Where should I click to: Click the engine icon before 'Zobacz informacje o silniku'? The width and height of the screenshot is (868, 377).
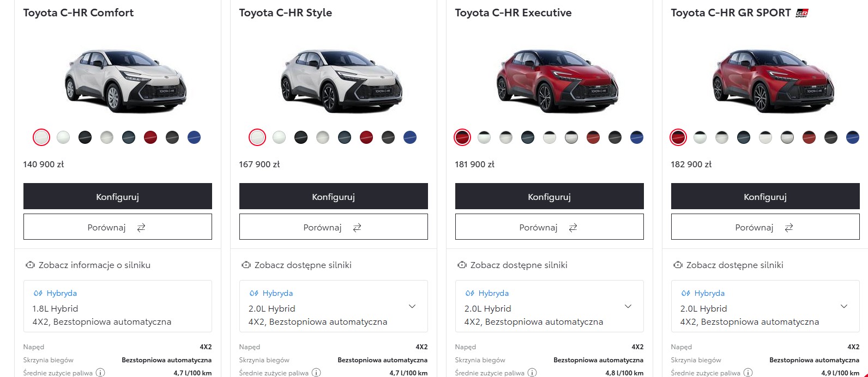[29, 265]
